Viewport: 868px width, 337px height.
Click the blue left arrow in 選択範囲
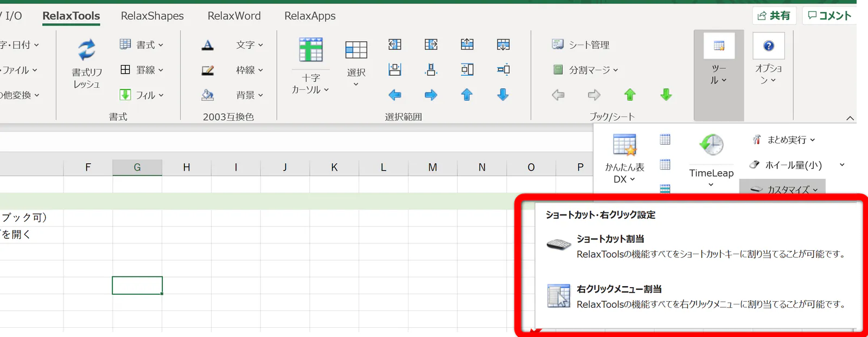395,95
